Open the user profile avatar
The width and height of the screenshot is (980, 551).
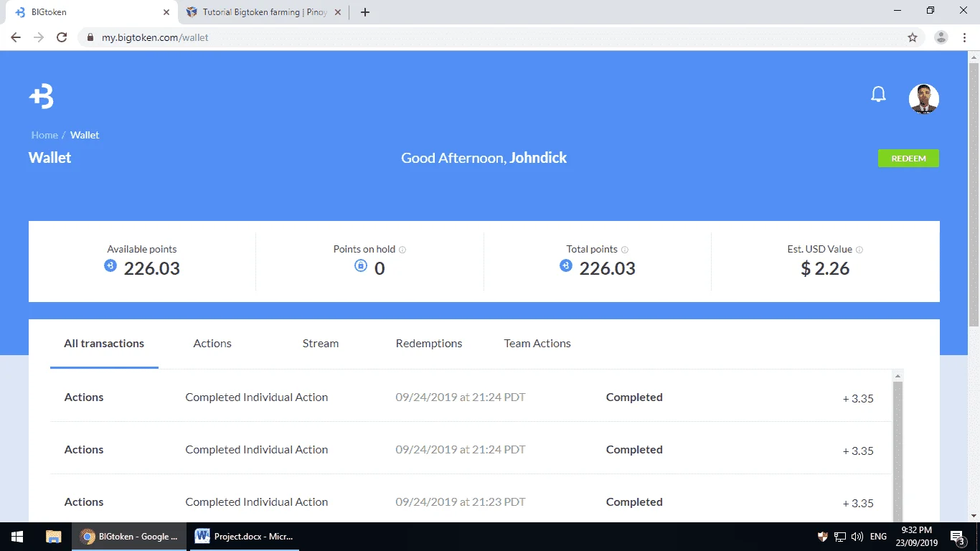tap(923, 99)
